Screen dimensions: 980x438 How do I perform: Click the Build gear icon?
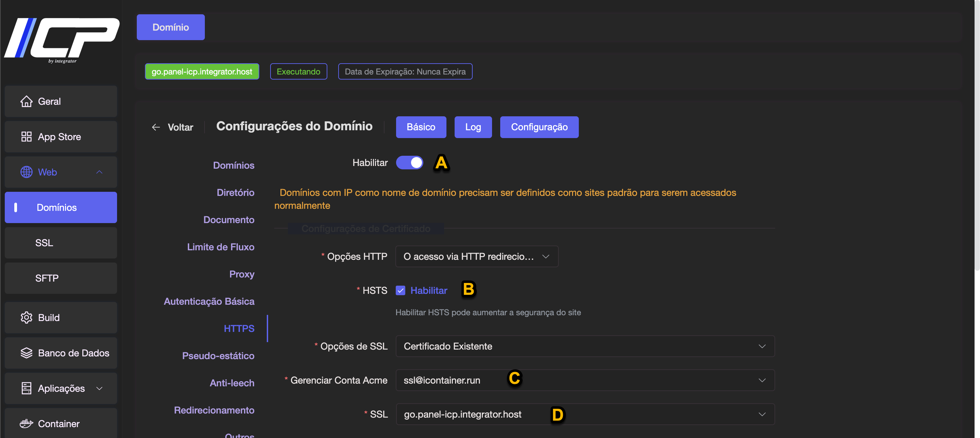pyautogui.click(x=26, y=318)
